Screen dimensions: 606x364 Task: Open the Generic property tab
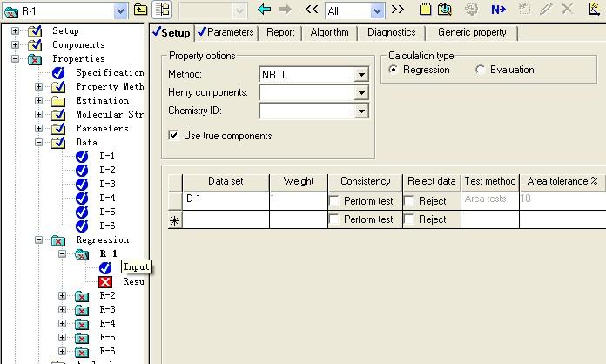coord(472,32)
